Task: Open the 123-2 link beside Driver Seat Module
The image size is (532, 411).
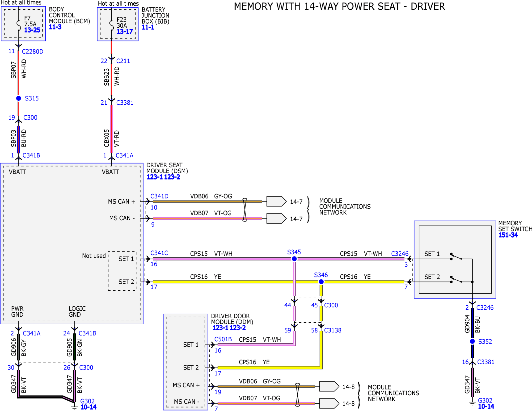Action: pos(172,177)
